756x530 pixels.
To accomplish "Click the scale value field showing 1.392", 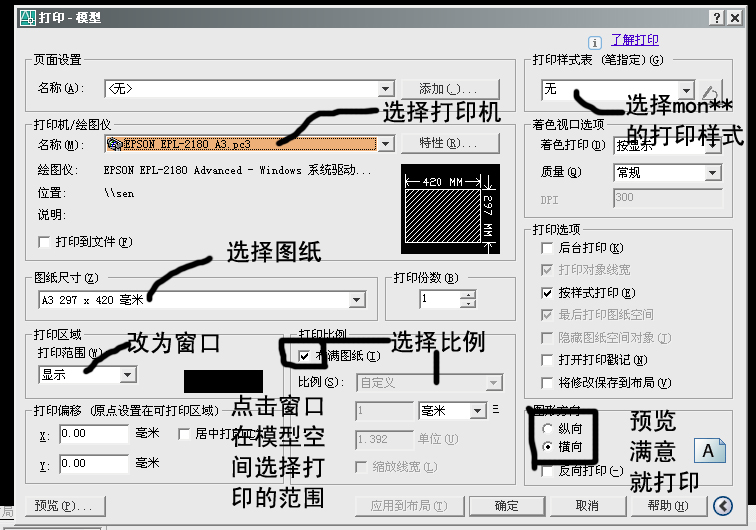I will 384,439.
